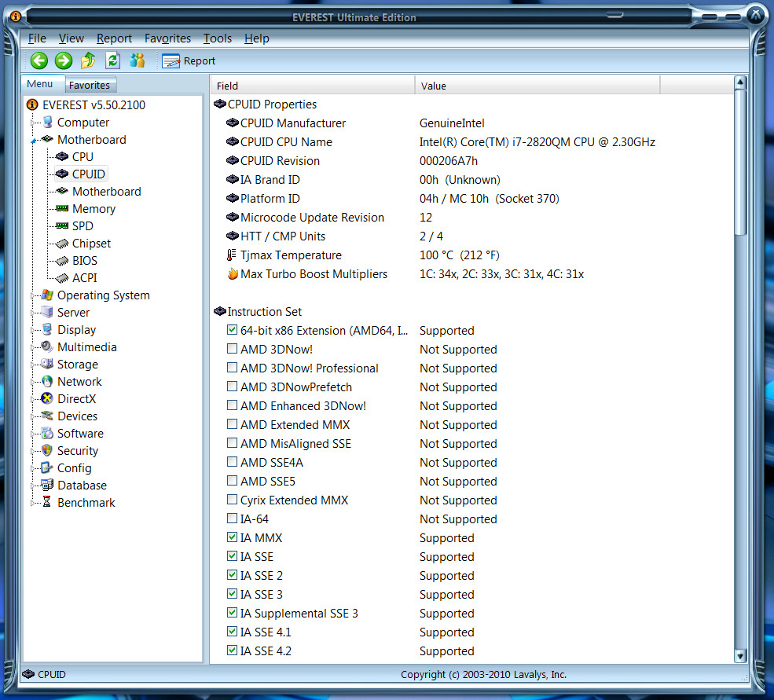
Task: Click the Up one level folder icon
Action: tap(88, 60)
